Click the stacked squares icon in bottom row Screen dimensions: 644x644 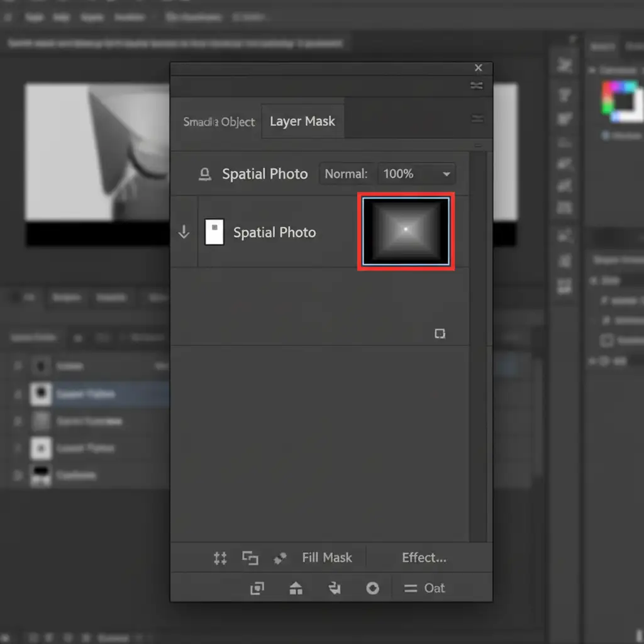tap(257, 589)
